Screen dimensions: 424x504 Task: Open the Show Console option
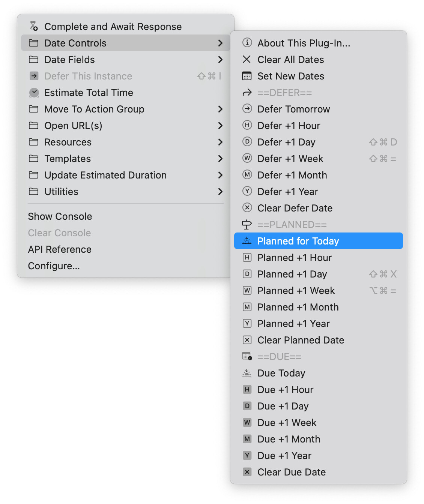tap(60, 216)
